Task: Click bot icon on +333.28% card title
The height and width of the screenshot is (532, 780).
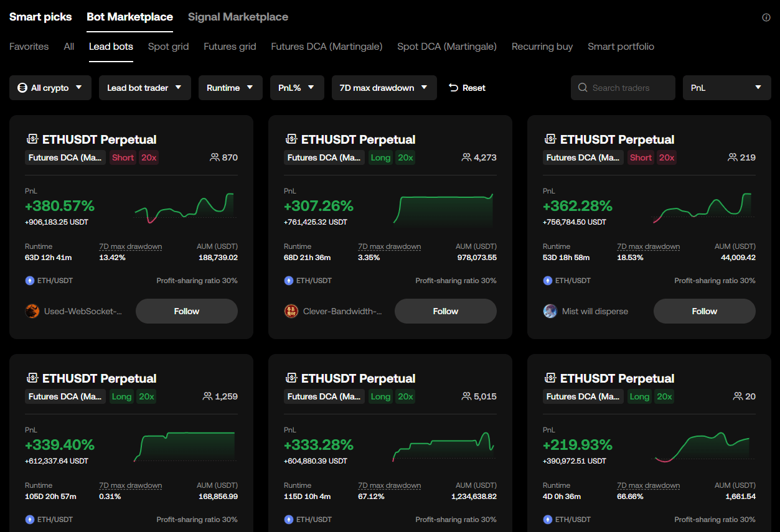Action: pyautogui.click(x=291, y=378)
